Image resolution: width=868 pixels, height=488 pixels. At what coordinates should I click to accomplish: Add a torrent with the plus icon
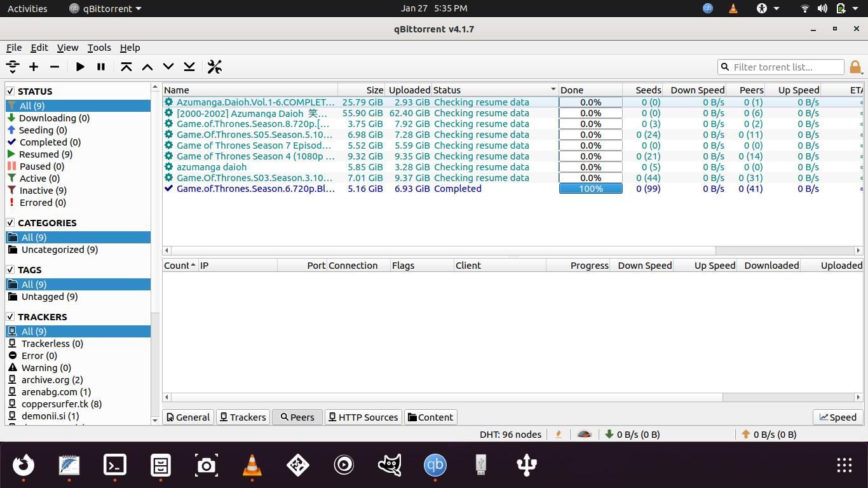(34, 67)
